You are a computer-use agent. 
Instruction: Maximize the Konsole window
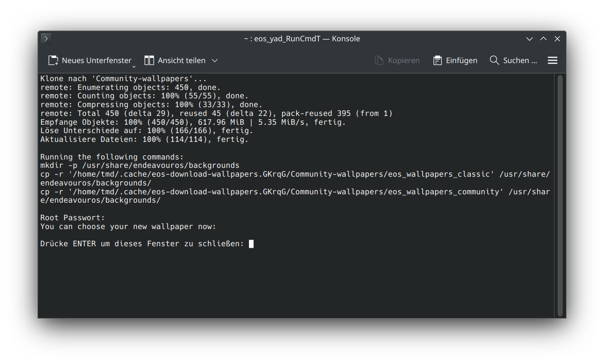pyautogui.click(x=543, y=39)
